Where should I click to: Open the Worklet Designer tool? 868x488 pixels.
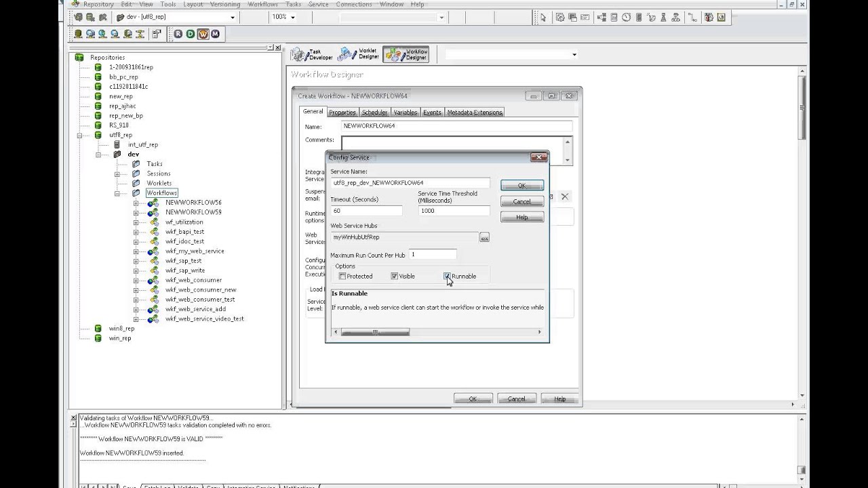pos(359,54)
